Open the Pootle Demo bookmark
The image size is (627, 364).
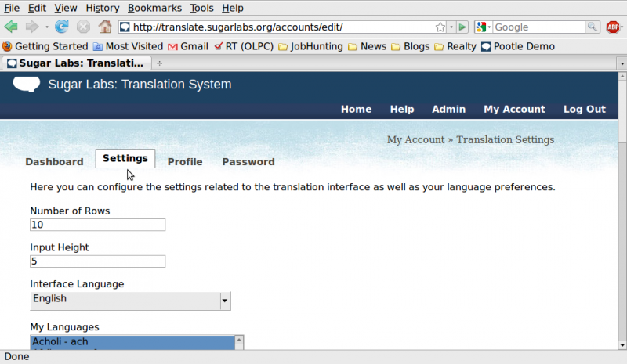tap(518, 46)
